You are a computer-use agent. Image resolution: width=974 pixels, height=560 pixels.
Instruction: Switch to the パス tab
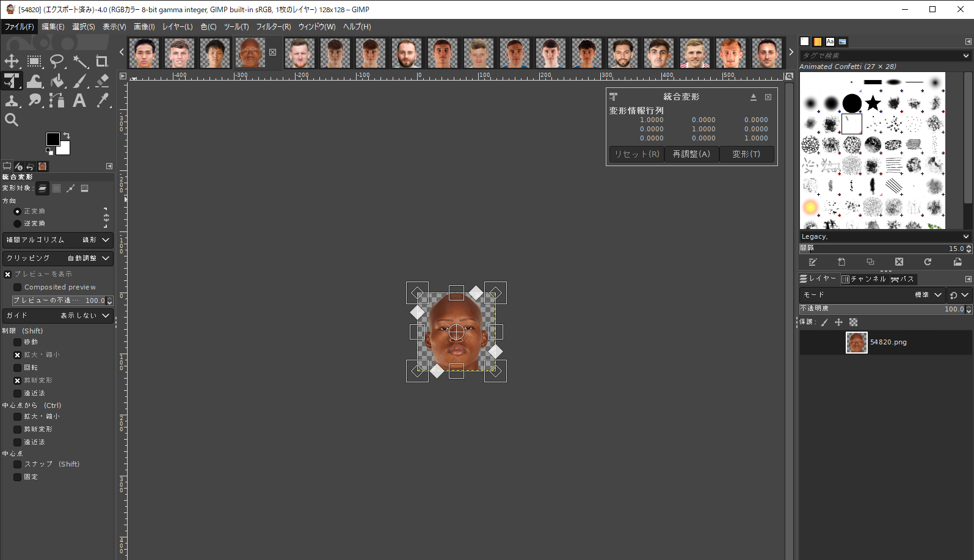[903, 279]
